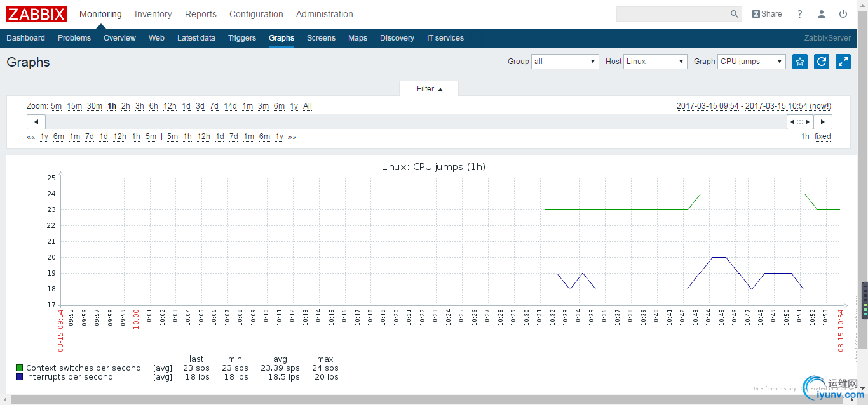Jump to earliest with «« link
The image size is (868, 405).
pos(31,136)
